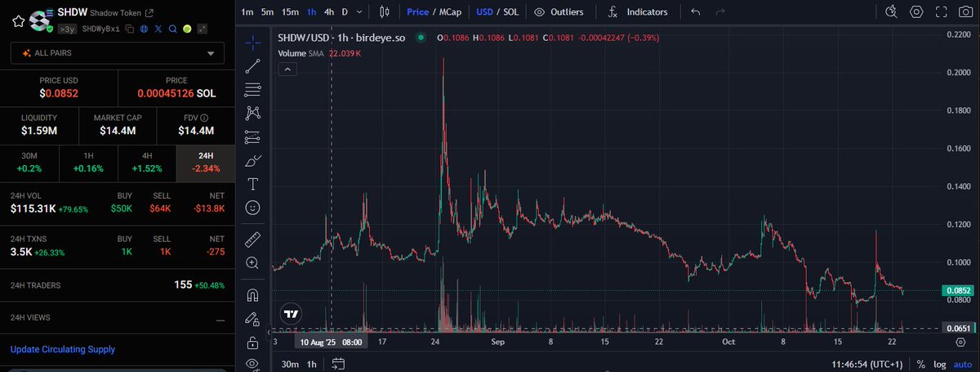Collapse the indicator legend chevron
The image size is (980, 372).
[x=287, y=69]
